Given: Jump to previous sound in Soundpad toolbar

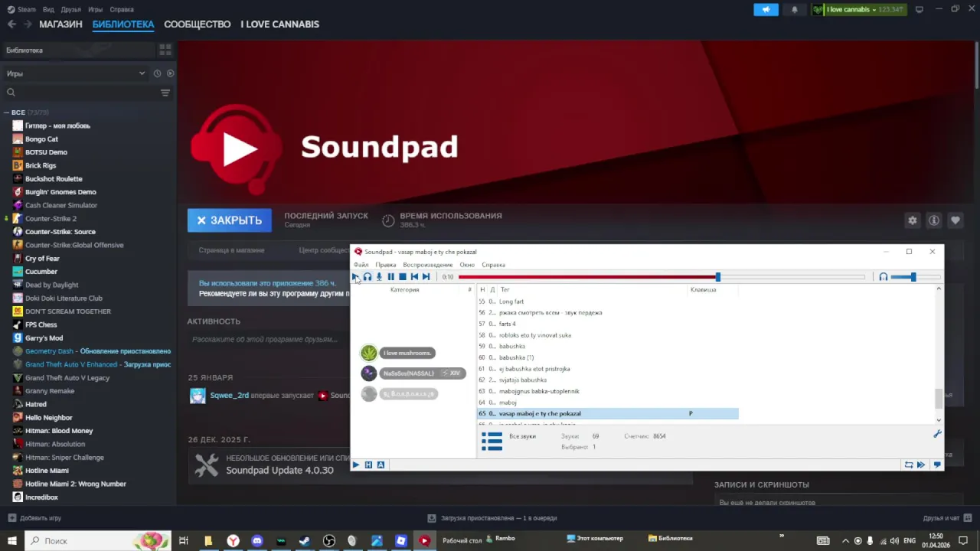Looking at the screenshot, I should [414, 276].
